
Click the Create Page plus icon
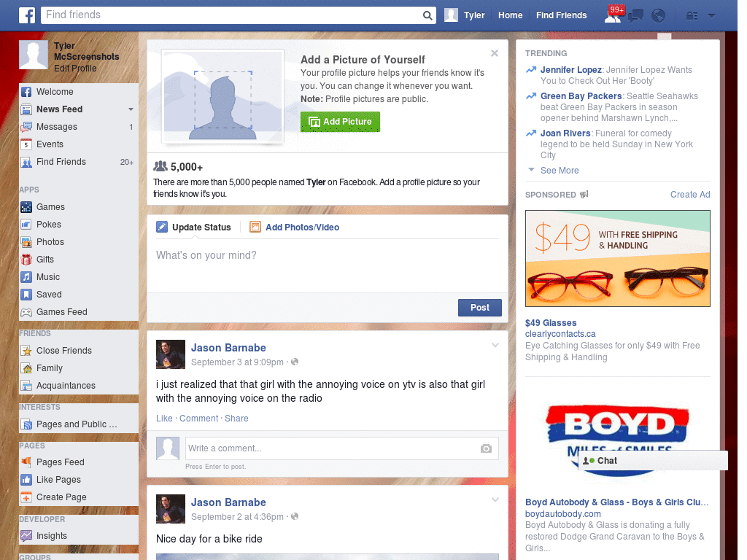pos(26,497)
